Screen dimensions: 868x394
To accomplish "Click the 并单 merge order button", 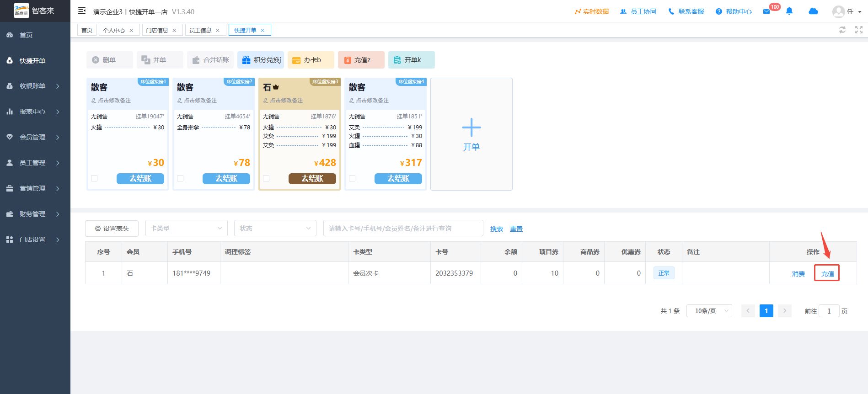I will coord(160,60).
